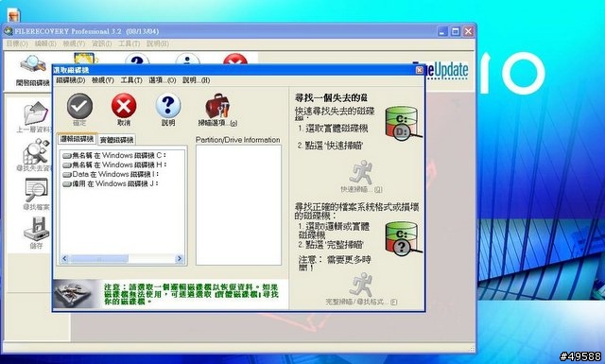This screenshot has width=605, height=364.
Task: Click the drive list horizontal scrollbar thumb
Action: tap(99, 259)
